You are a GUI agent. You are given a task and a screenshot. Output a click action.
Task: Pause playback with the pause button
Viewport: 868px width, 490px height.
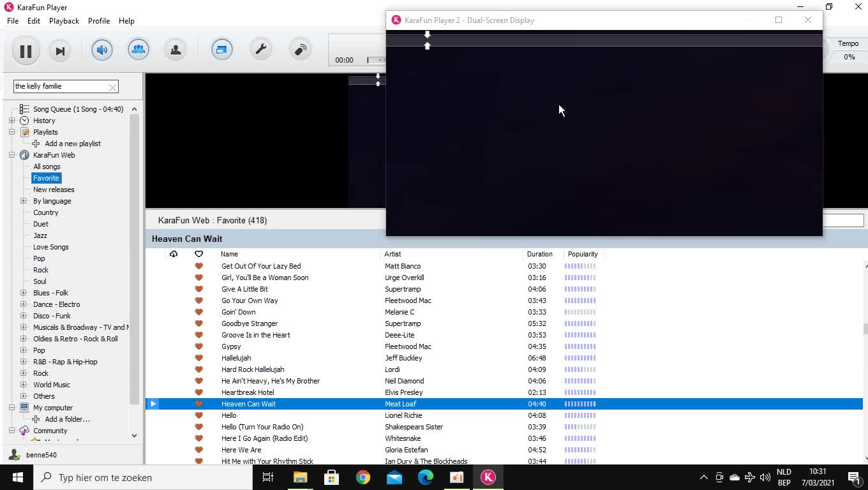point(26,51)
